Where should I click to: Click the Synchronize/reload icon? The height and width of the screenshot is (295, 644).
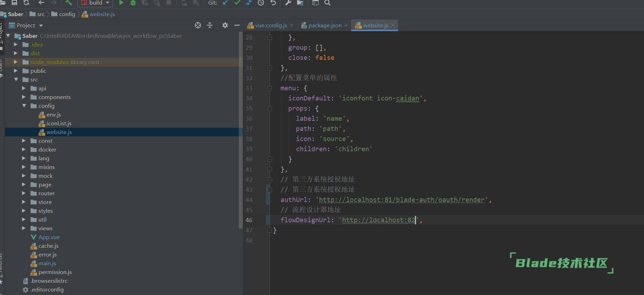[x=26, y=3]
